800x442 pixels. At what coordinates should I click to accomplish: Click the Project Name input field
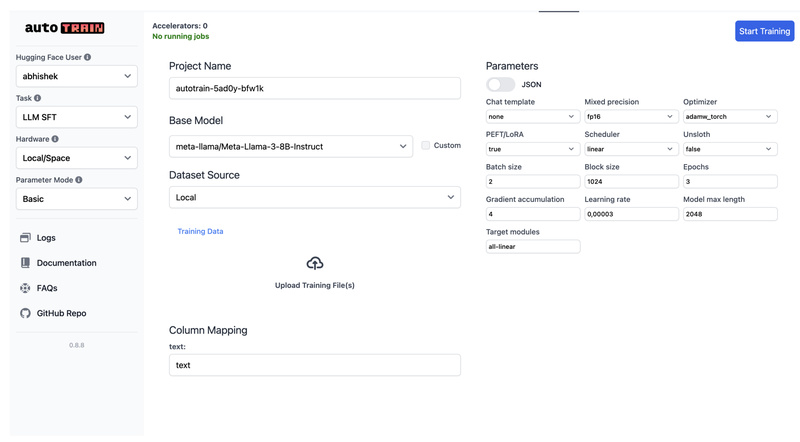314,88
